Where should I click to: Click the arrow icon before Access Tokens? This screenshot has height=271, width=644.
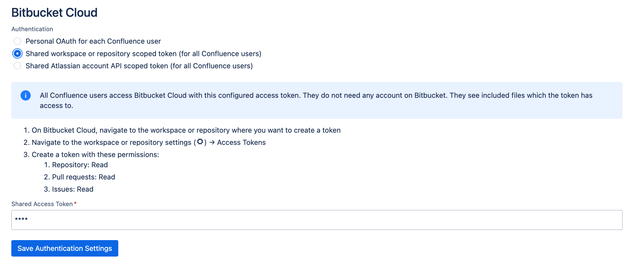coord(211,142)
